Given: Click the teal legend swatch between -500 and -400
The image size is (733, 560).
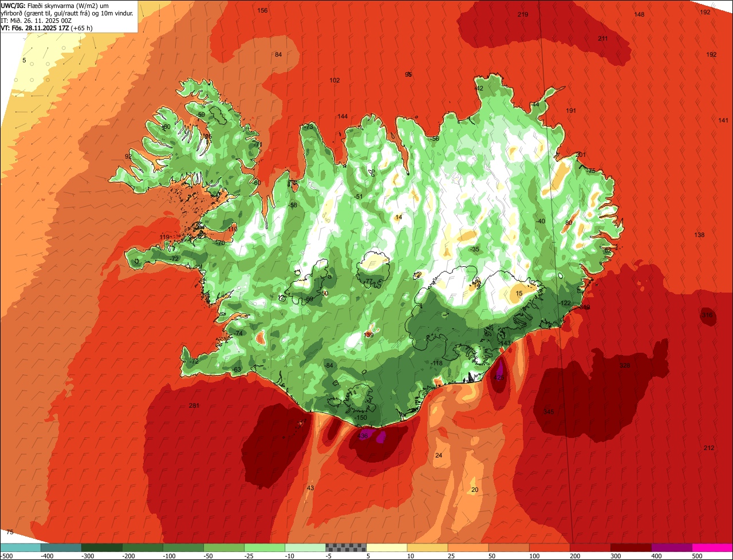Looking at the screenshot, I should 20,547.
